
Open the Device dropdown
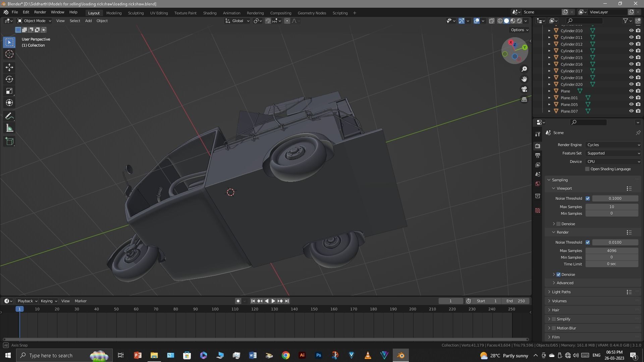click(x=613, y=162)
